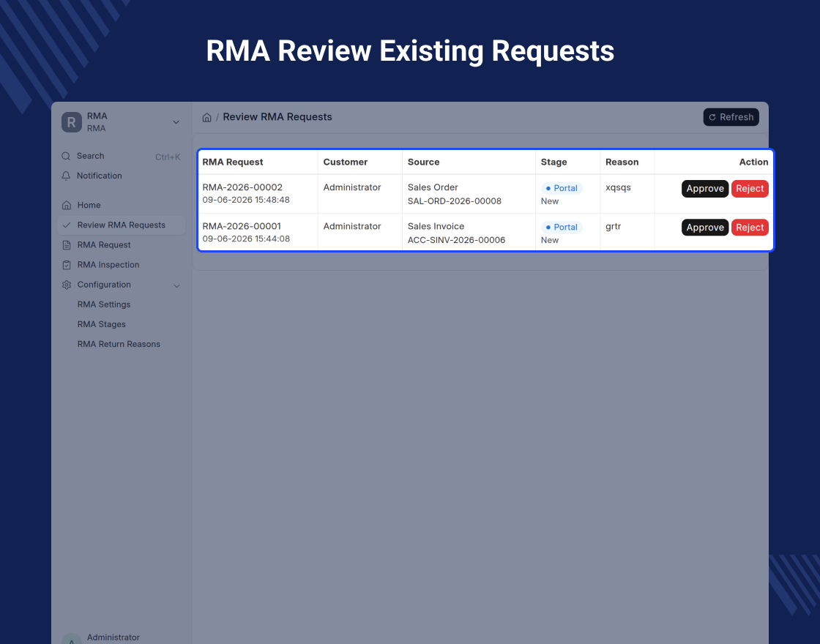Viewport: 820px width, 644px height.
Task: Select Review RMA Requests menu item
Action: tap(122, 225)
